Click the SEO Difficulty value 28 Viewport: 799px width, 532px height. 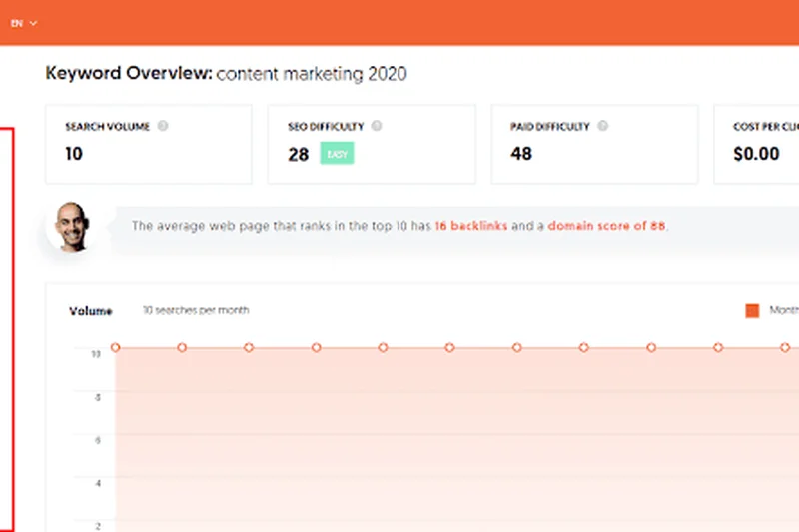coord(298,154)
